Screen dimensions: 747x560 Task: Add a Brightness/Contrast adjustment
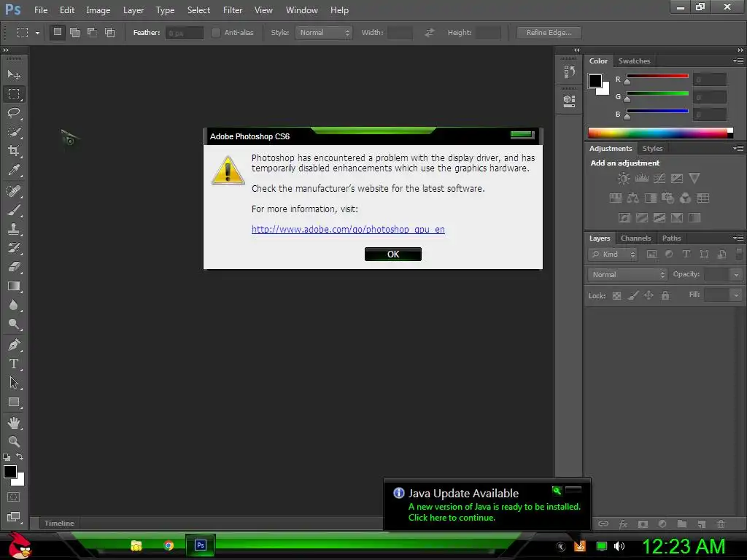[x=624, y=179]
